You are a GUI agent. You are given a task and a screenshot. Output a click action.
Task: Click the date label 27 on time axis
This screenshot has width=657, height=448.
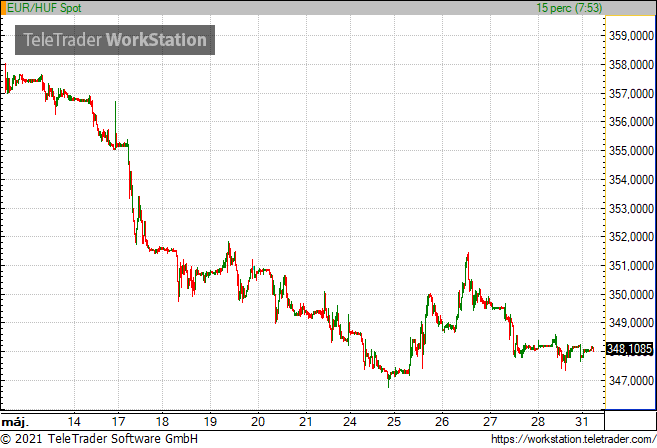[x=490, y=422]
